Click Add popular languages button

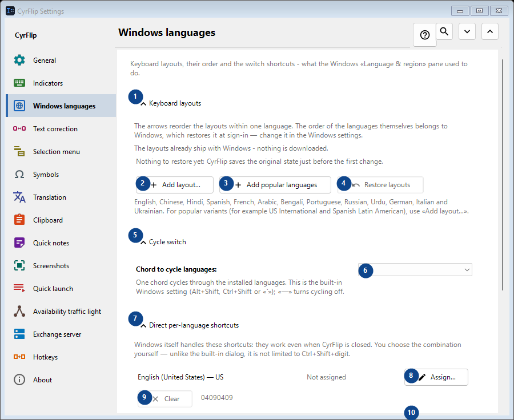point(275,185)
